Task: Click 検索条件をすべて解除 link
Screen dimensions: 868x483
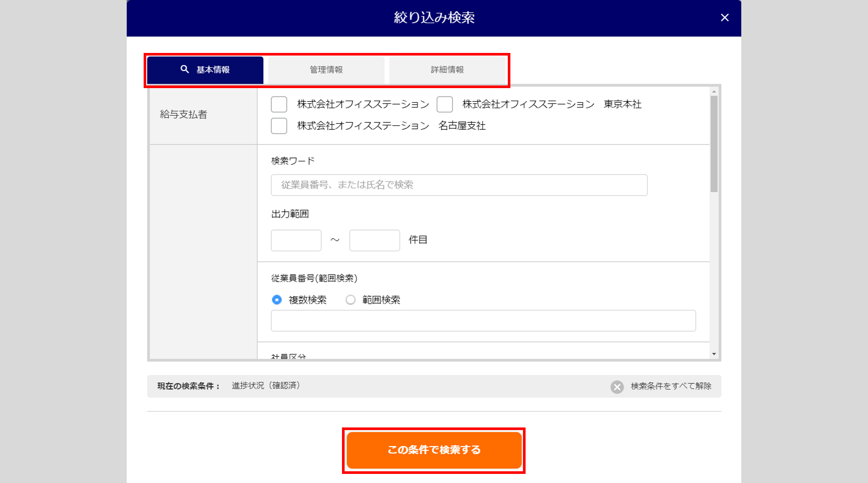Action: coord(671,386)
